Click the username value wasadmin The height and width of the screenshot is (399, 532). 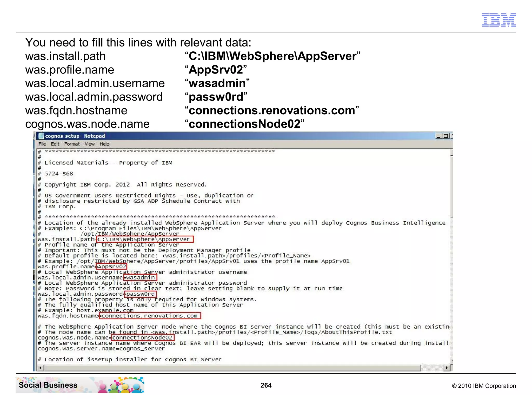click(140, 277)
